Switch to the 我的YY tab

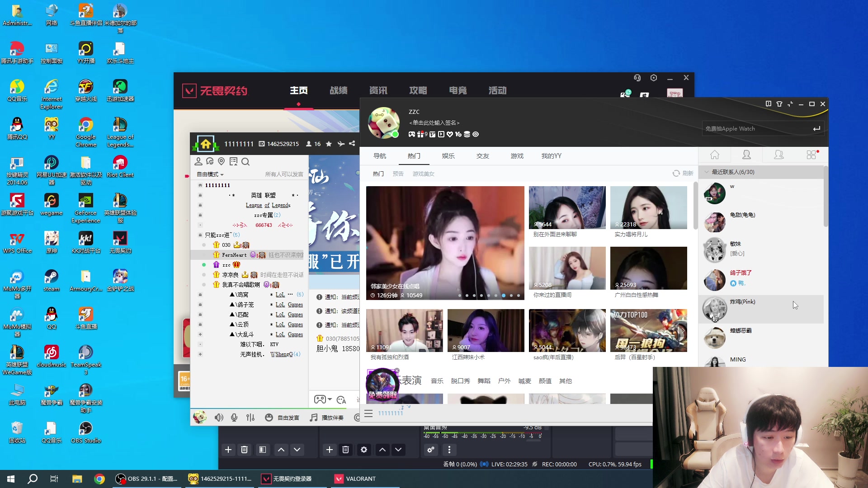552,156
